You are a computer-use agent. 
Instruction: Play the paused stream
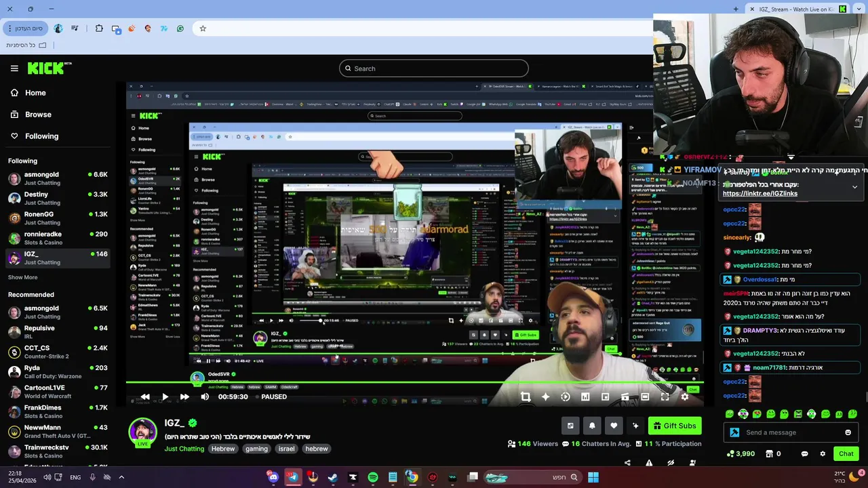coord(165,396)
